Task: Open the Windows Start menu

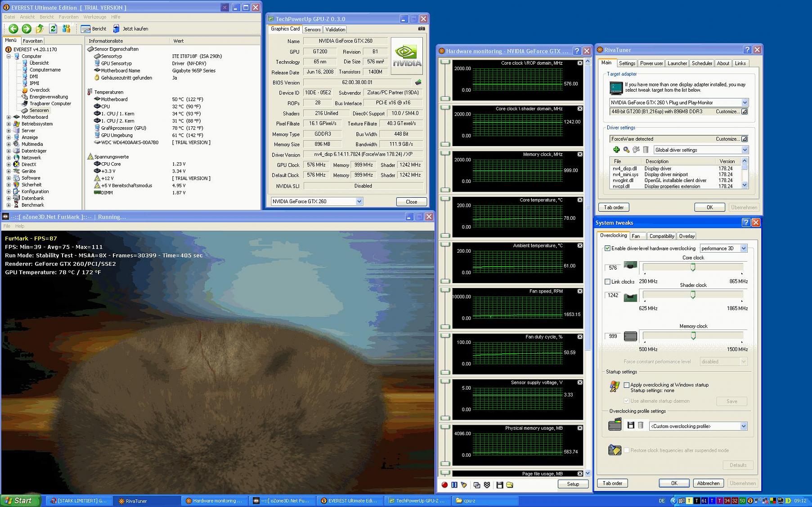Action: [20, 501]
